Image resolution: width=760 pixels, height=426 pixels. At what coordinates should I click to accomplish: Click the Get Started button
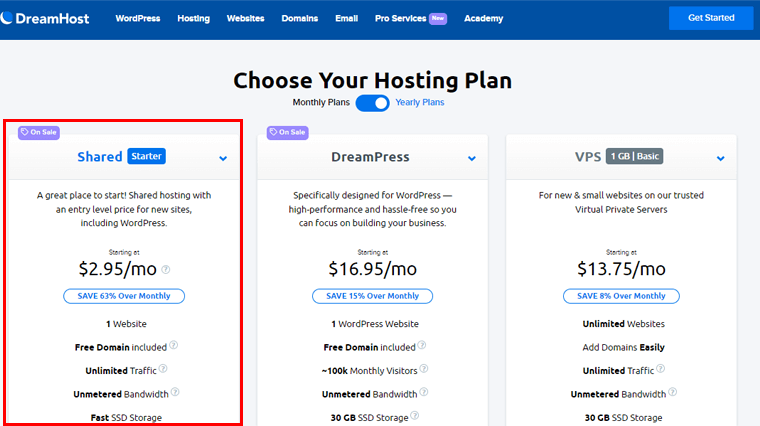(711, 18)
